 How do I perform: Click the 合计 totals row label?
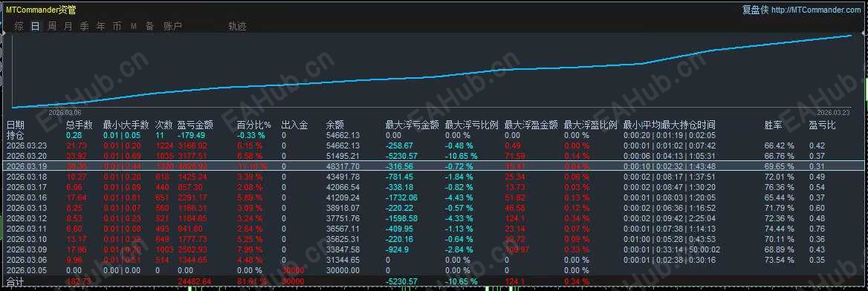tap(16, 281)
